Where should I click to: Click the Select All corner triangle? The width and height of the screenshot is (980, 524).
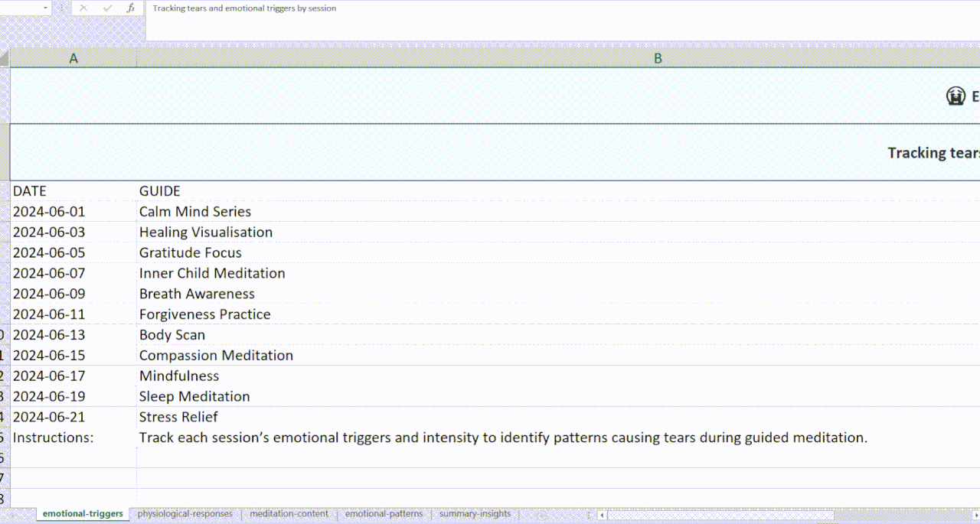click(x=5, y=58)
